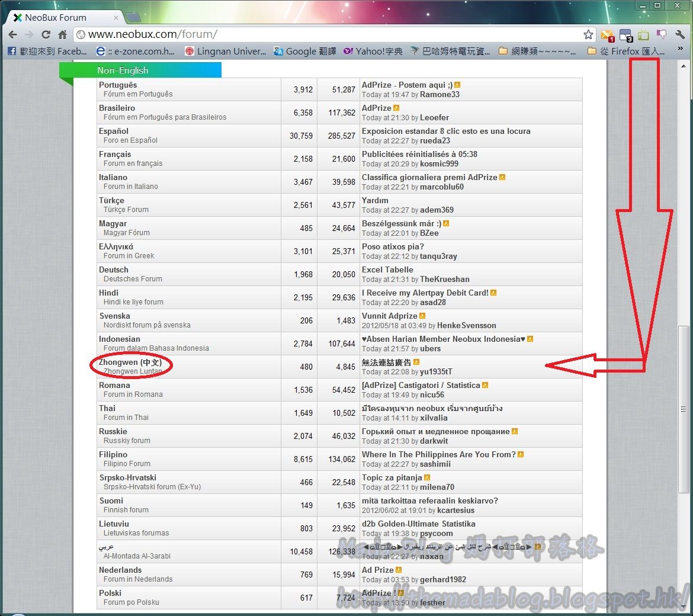Image resolution: width=693 pixels, height=616 pixels.
Task: Click the vertical scrollbar thumb
Action: click(684, 410)
